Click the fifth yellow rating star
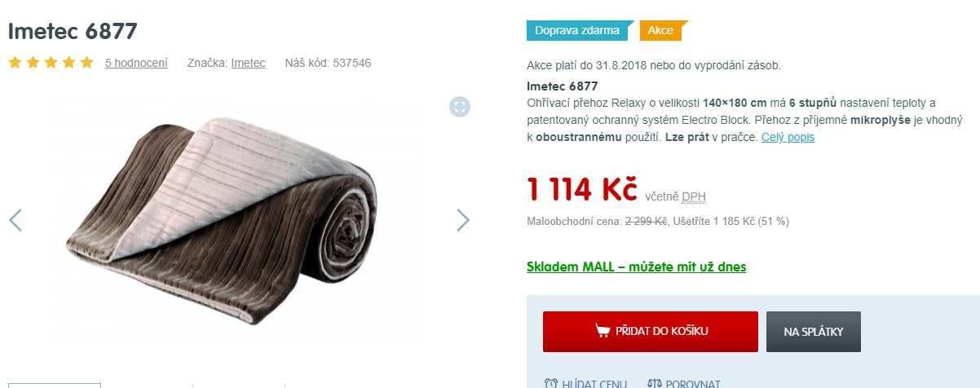 (86, 63)
